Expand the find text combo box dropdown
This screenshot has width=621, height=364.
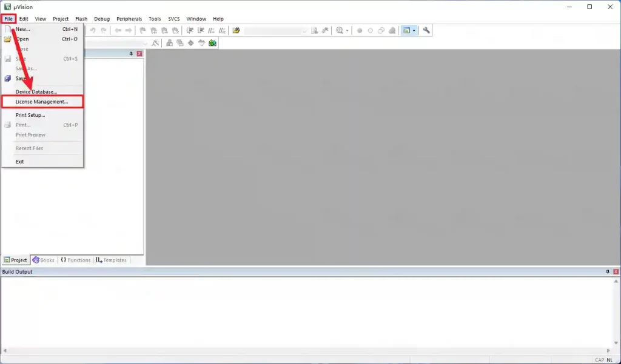pyautogui.click(x=304, y=31)
